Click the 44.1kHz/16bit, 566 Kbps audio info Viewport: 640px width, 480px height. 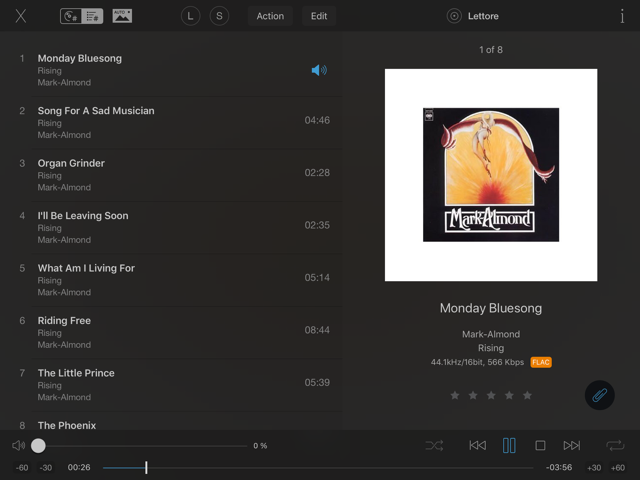477,362
